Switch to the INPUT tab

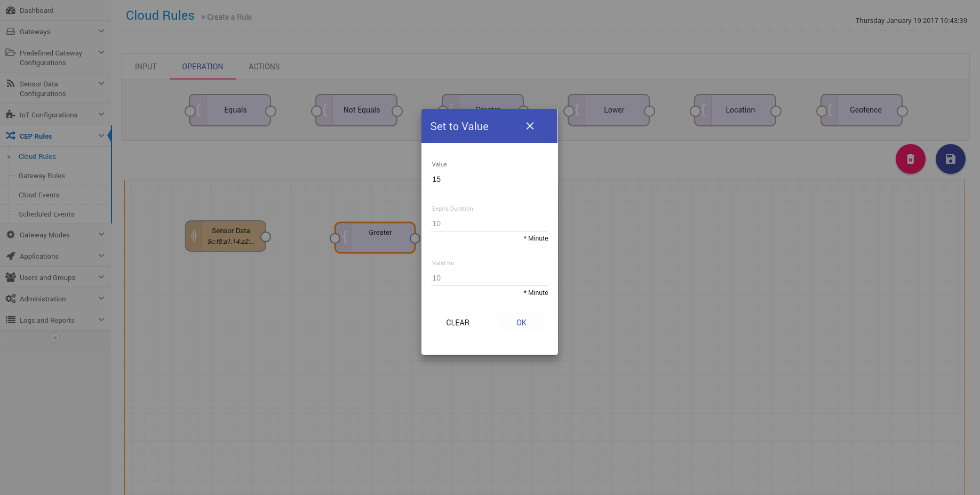point(146,67)
